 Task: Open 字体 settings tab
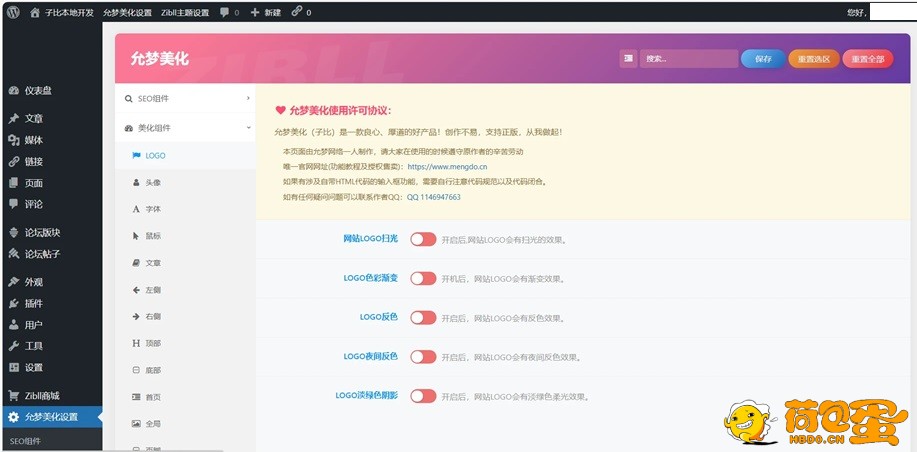tap(185, 209)
